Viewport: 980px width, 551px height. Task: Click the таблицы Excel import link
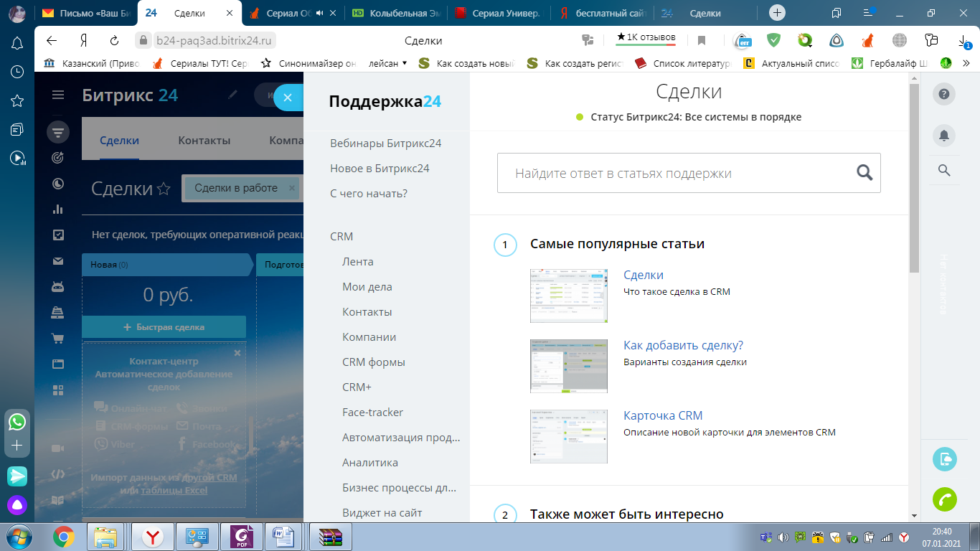(x=174, y=491)
